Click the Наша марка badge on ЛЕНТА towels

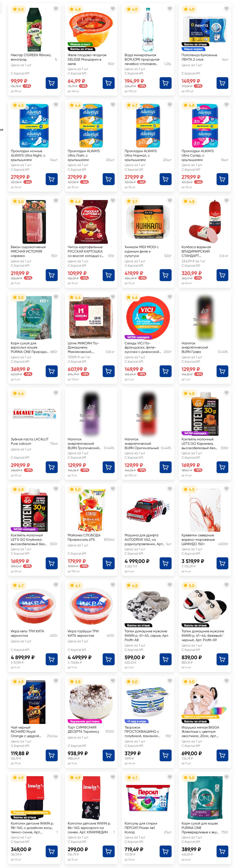tap(193, 49)
